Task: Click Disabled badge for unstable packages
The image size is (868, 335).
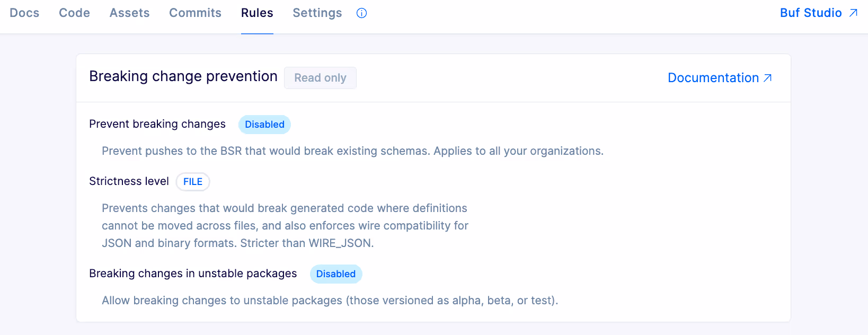Action: click(335, 274)
